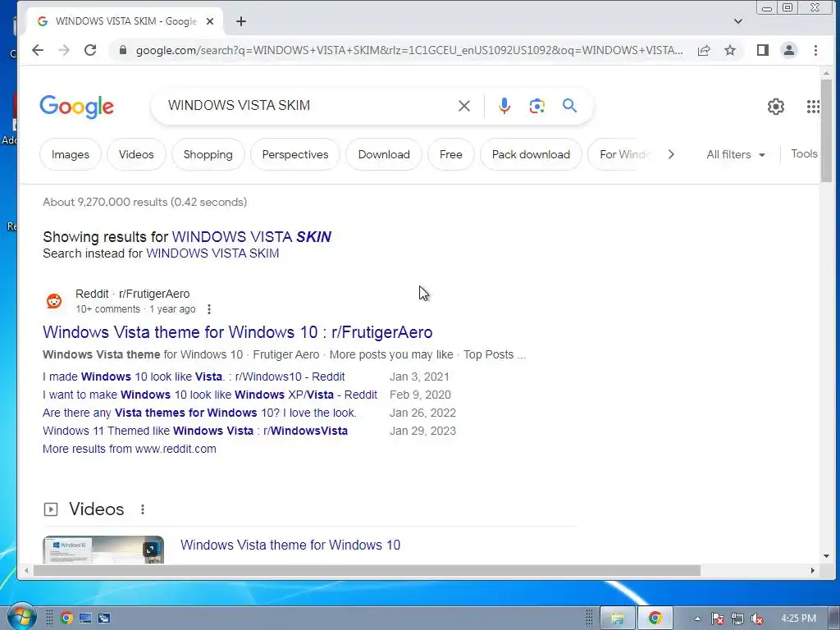Reload the current page
840x630 pixels.
pos(90,50)
